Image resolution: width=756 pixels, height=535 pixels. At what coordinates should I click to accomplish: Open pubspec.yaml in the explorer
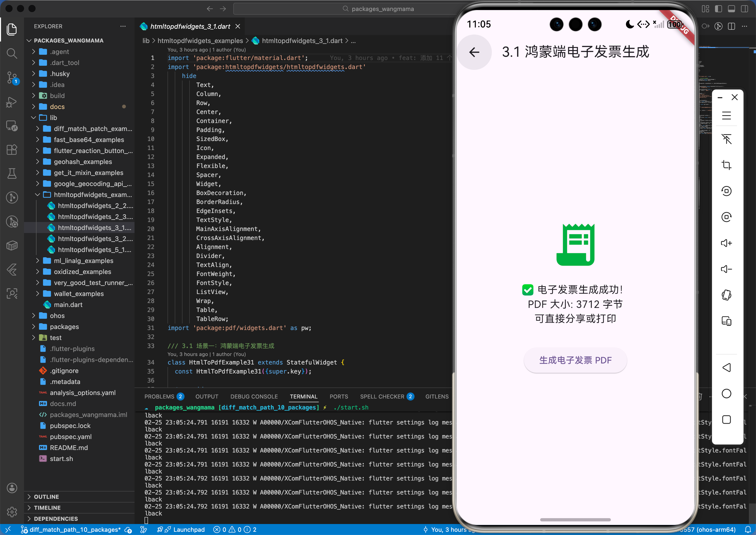coord(70,436)
